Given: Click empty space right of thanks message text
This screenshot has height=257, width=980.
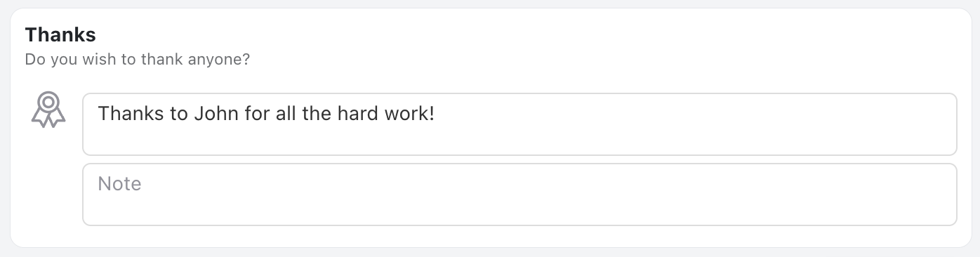Looking at the screenshot, I should 695,114.
